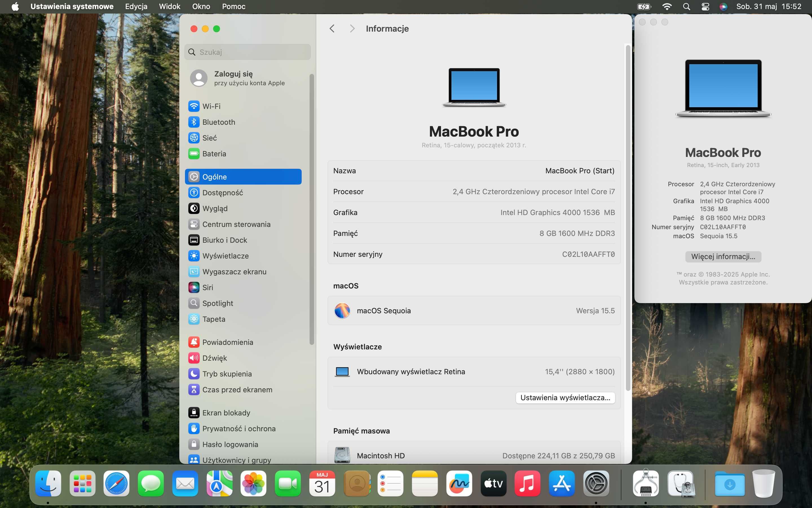Image resolution: width=812 pixels, height=508 pixels.
Task: Open Freeform from the Dock
Action: (459, 483)
